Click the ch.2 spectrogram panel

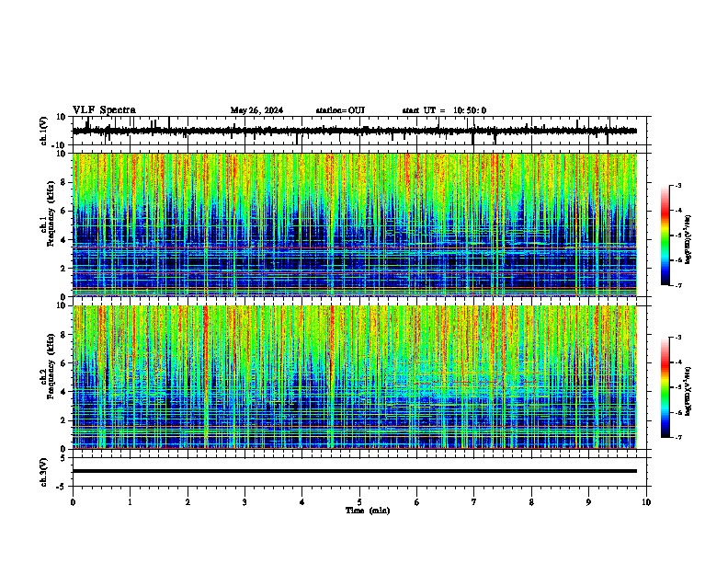coord(355,377)
